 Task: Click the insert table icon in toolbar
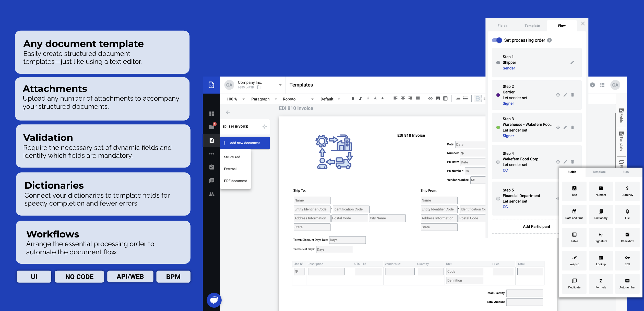445,99
